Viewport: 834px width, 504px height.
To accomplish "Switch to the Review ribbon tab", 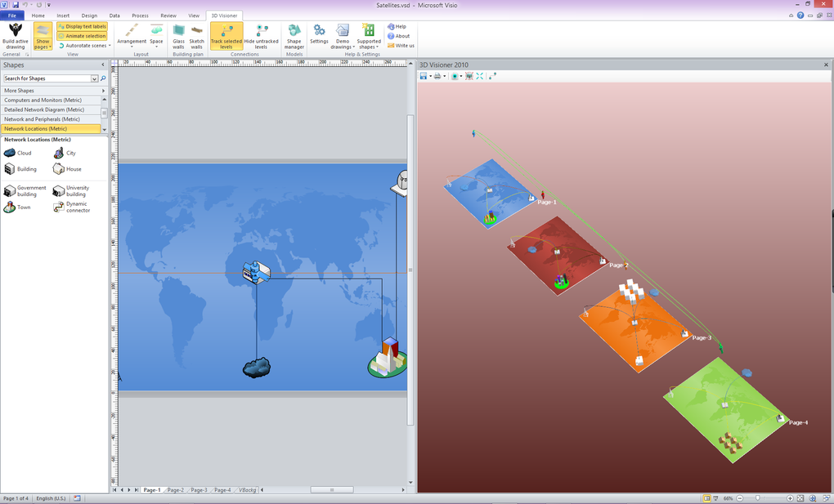I will [x=168, y=16].
